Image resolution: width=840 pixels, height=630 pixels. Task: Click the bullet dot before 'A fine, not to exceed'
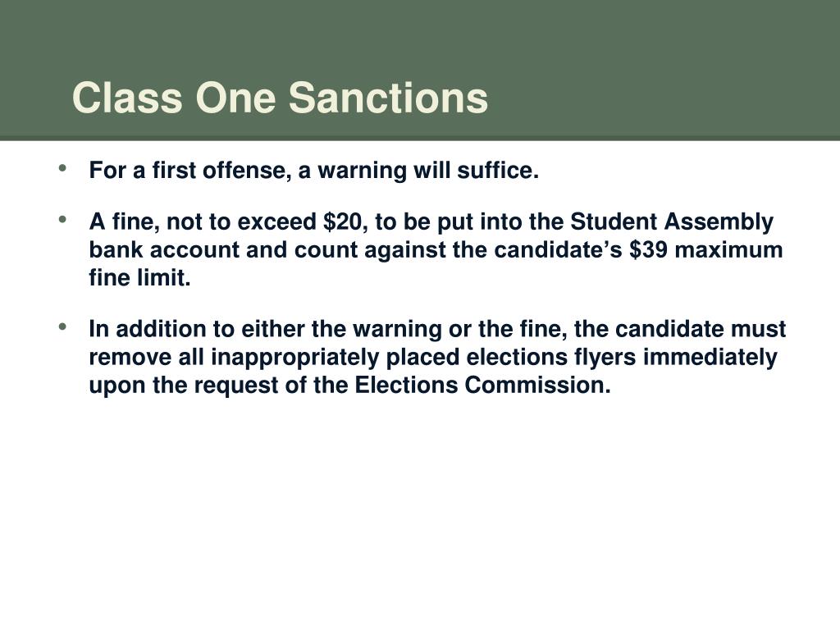[63, 220]
